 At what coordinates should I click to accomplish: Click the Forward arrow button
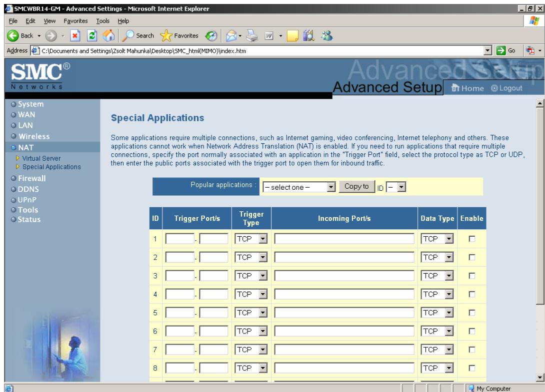pos(51,35)
